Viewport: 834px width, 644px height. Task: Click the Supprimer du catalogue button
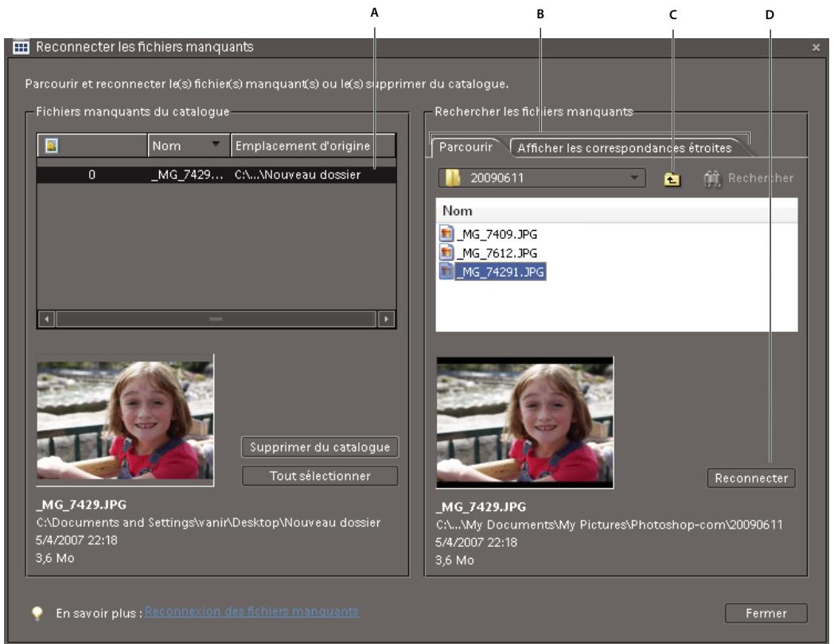[320, 447]
